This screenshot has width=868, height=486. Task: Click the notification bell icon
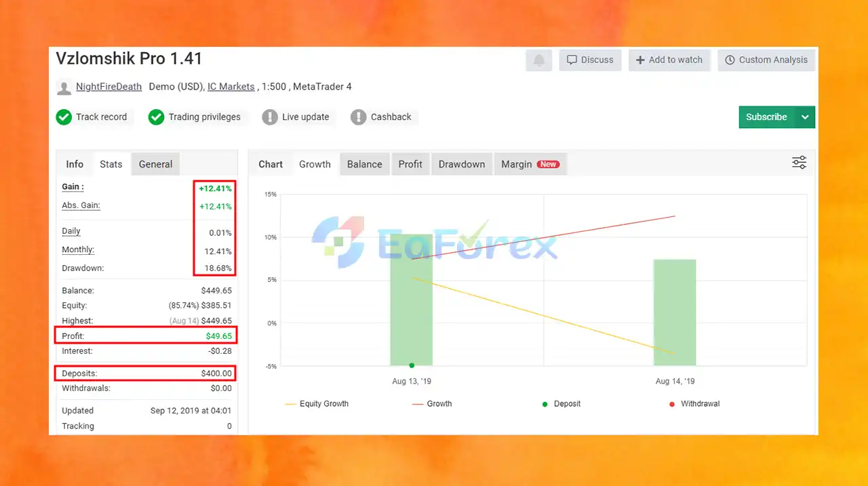pyautogui.click(x=539, y=60)
